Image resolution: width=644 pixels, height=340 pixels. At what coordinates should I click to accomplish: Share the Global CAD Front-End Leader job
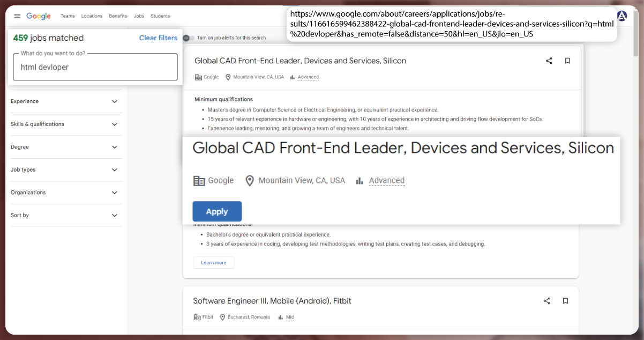click(549, 61)
